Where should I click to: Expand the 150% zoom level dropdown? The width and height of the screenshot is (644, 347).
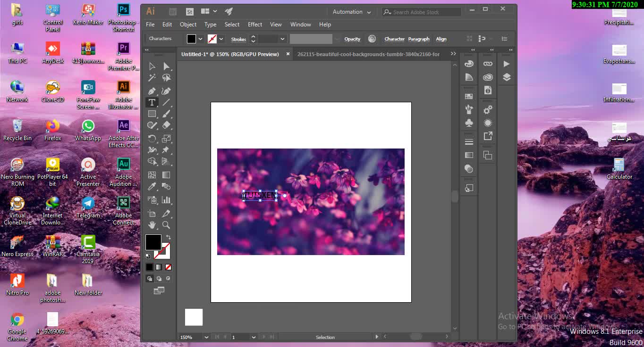tap(206, 337)
